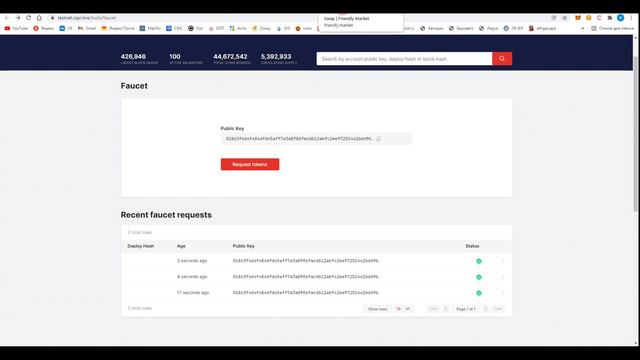
Task: Go to the previous page arrow
Action: pyautogui.click(x=446, y=309)
